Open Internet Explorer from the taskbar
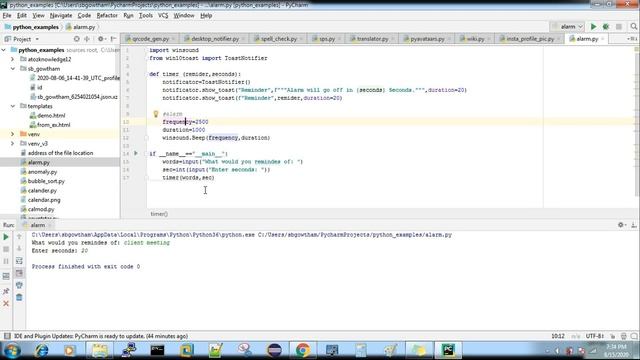Viewport: 640px width, 360px height. point(41,350)
